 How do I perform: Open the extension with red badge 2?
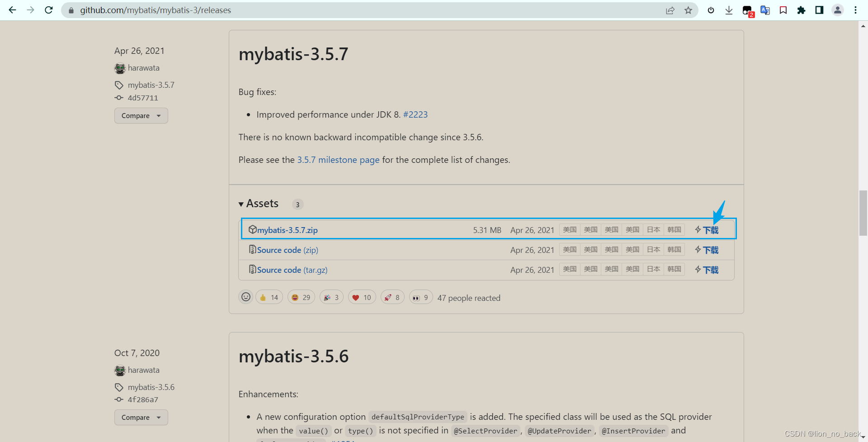(748, 11)
